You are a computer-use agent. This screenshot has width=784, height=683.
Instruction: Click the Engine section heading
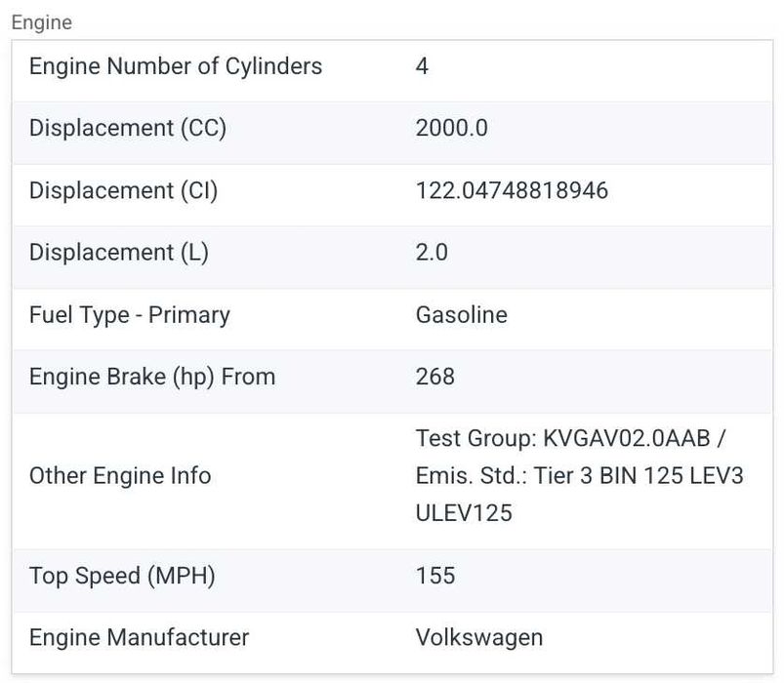coord(41,21)
